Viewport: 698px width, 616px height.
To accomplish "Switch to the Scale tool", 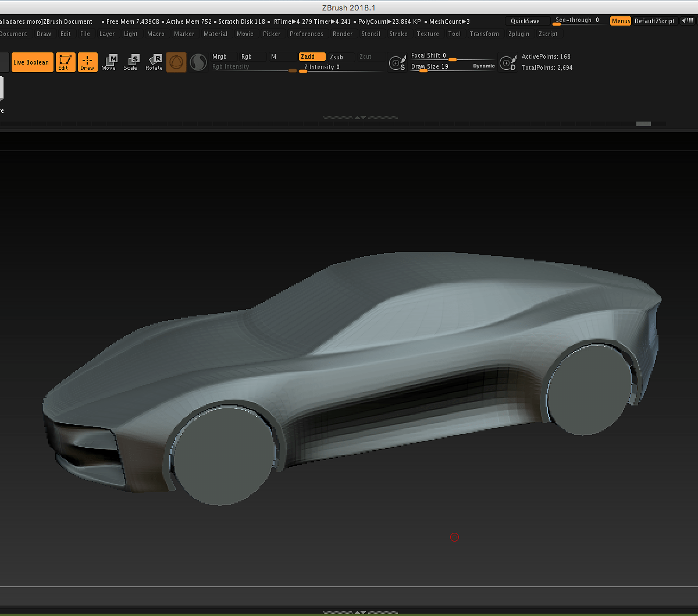I will click(131, 62).
